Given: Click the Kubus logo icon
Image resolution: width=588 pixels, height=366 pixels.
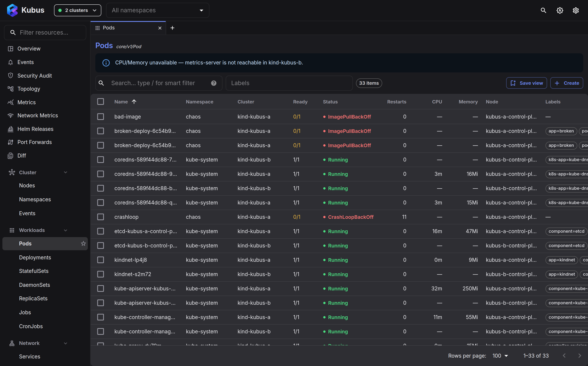Looking at the screenshot, I should pos(12,10).
